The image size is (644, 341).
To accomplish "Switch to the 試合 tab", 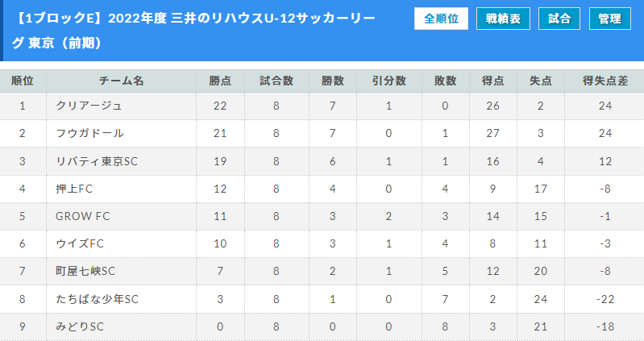I will 559,19.
